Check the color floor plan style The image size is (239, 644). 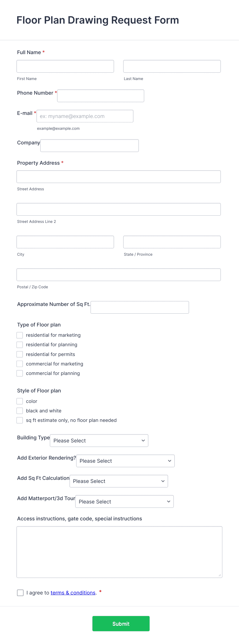[x=20, y=401]
